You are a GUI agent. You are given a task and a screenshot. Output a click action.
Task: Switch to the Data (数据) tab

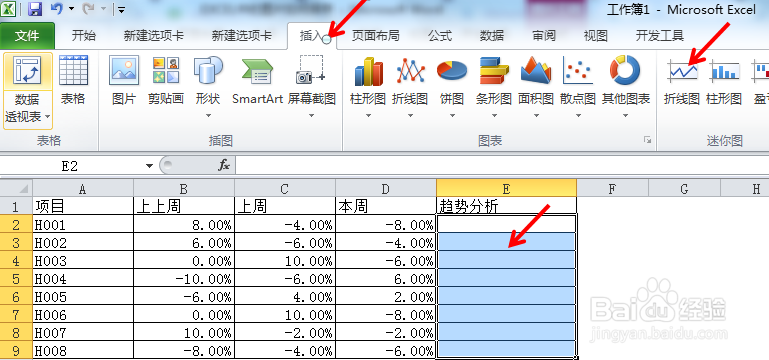click(492, 36)
